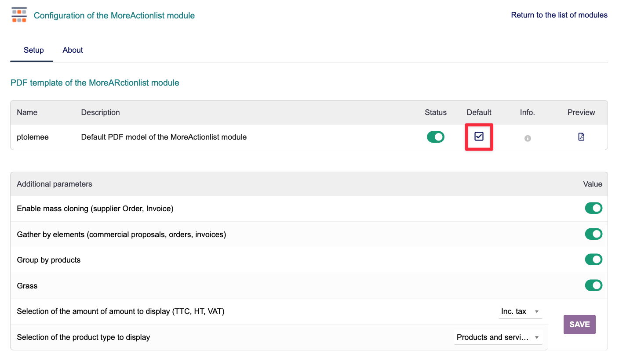Click the ptolemee info icon
This screenshot has height=364, width=619.
click(528, 138)
